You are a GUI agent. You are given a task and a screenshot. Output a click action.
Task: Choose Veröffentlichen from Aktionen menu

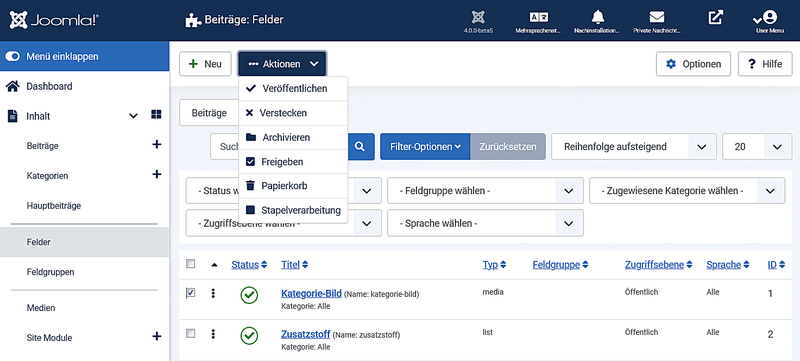click(293, 89)
